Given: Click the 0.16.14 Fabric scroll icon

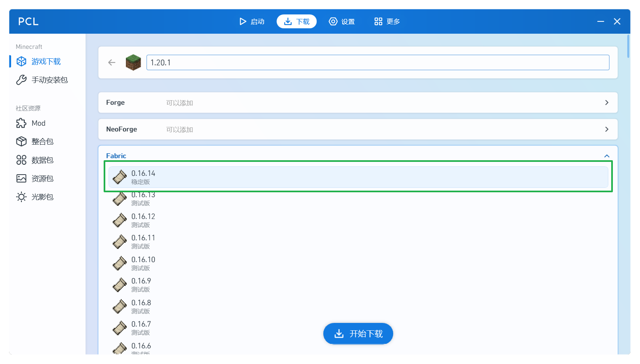Looking at the screenshot, I should (120, 177).
